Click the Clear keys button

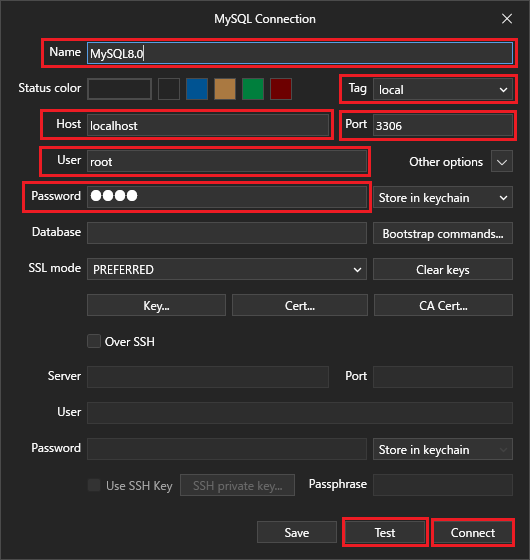pos(443,269)
